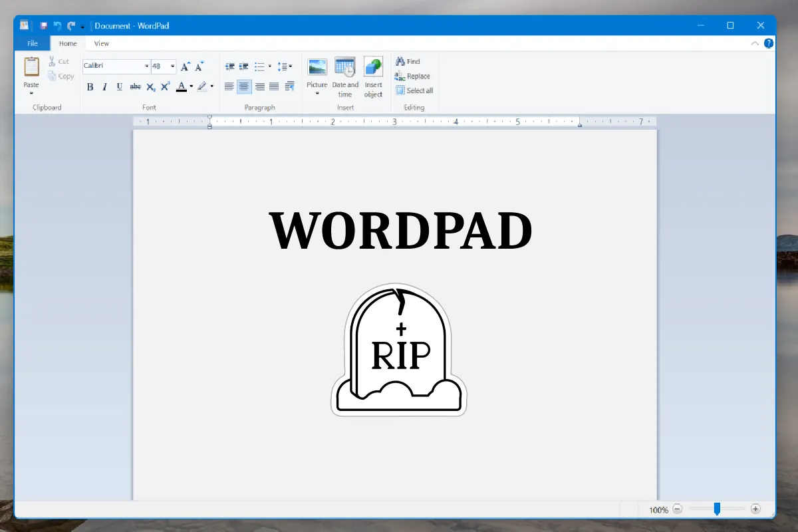Image resolution: width=798 pixels, height=532 pixels.
Task: Justify the paragraph text
Action: click(x=274, y=86)
